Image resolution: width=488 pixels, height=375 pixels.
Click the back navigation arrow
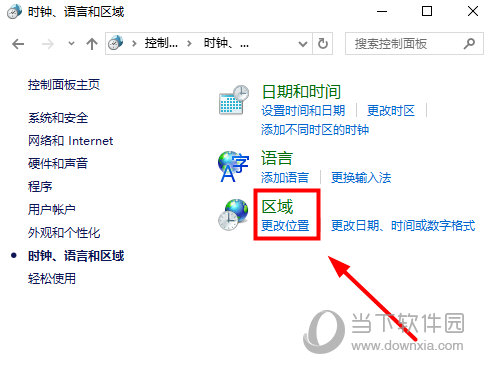[x=18, y=44]
